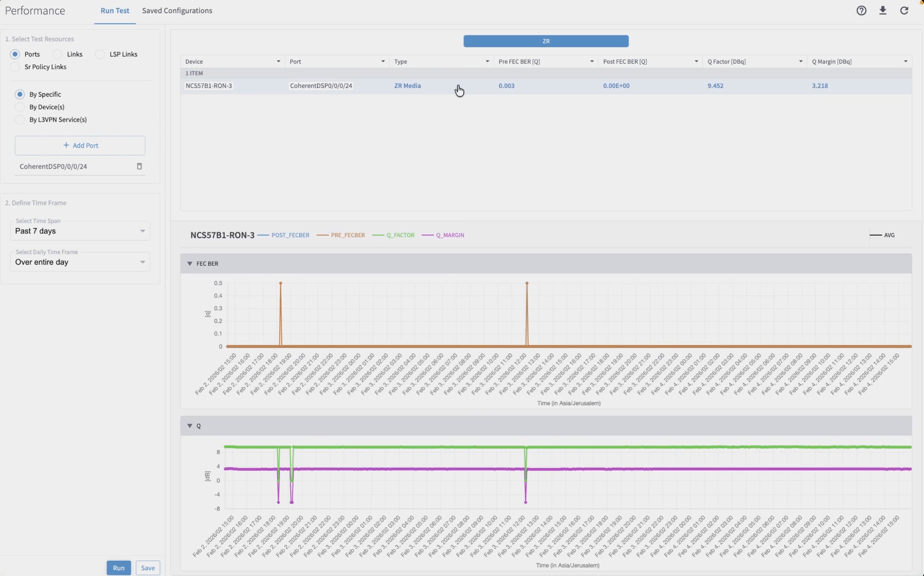Toggle the Q_FACTOR legend series
Screen dimensions: 924x576
[x=394, y=235]
